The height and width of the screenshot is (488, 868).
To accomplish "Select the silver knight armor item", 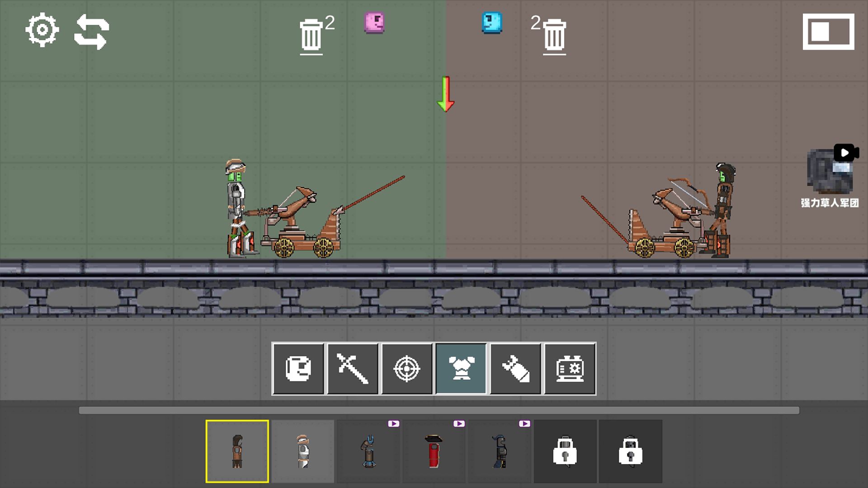I will [x=303, y=451].
